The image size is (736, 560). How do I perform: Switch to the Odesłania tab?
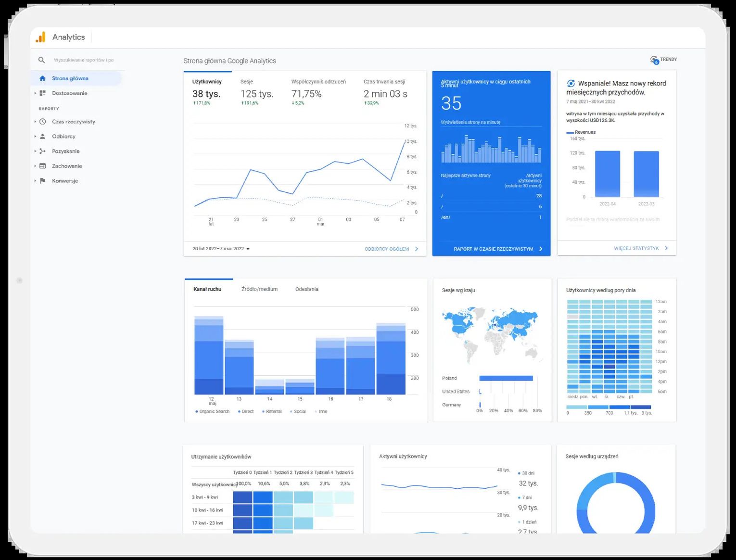point(307,289)
